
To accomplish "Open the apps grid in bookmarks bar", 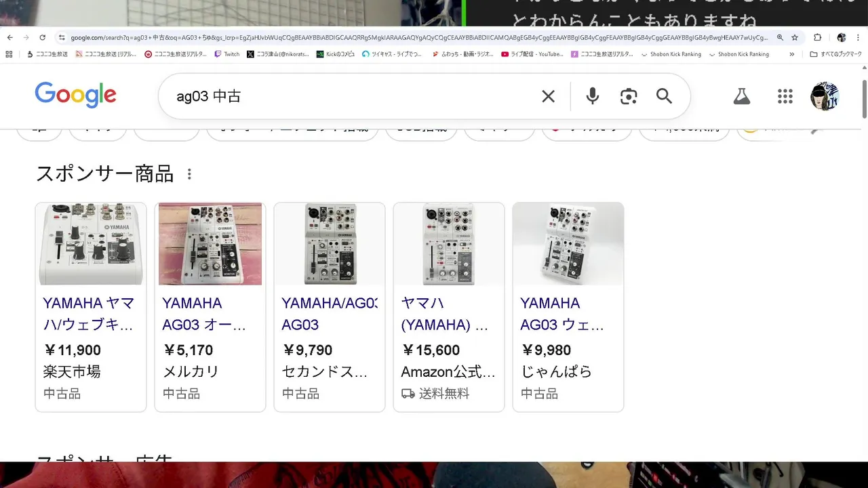I will click(x=9, y=54).
